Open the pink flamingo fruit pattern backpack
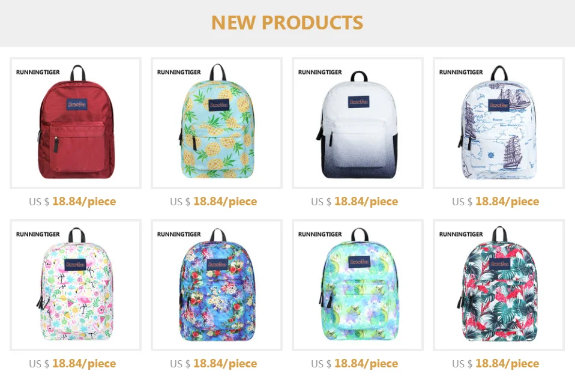Image resolution: width=575 pixels, height=392 pixels. [x=76, y=285]
